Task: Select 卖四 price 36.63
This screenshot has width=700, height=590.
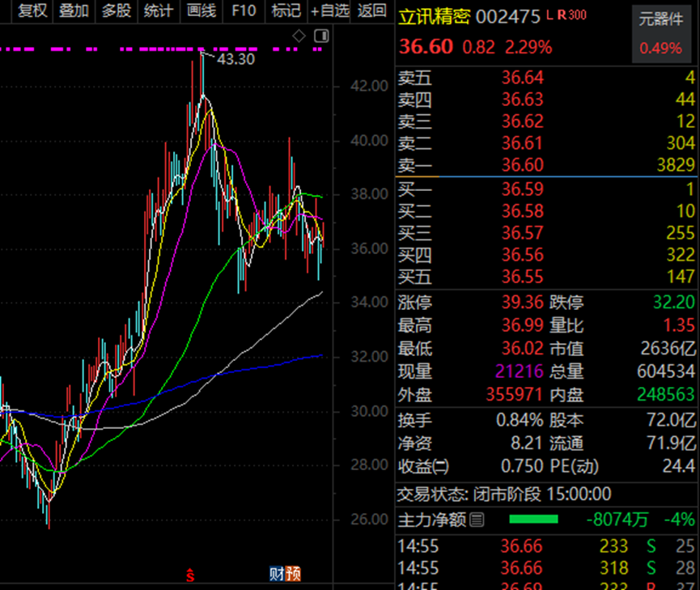Action: [x=522, y=100]
